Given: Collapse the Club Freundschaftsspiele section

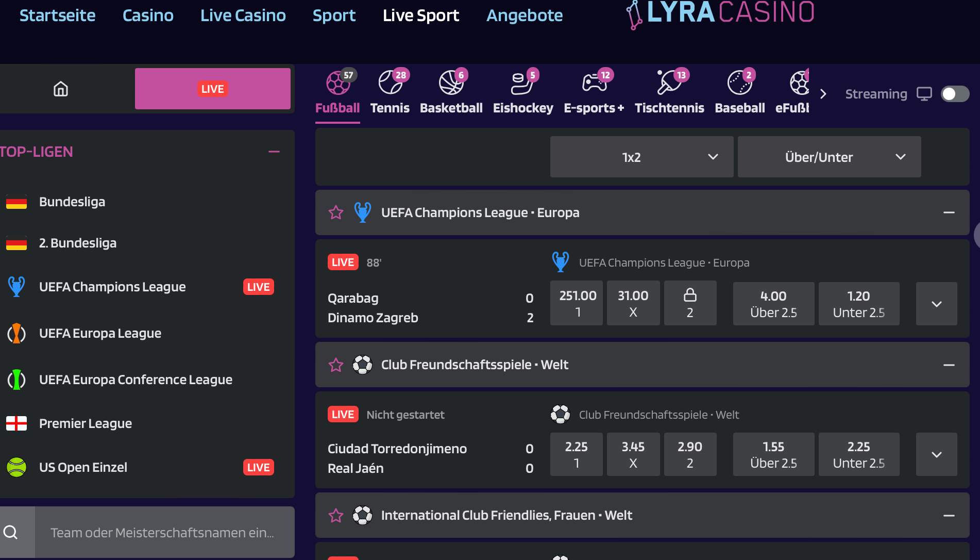Looking at the screenshot, I should click(x=949, y=365).
